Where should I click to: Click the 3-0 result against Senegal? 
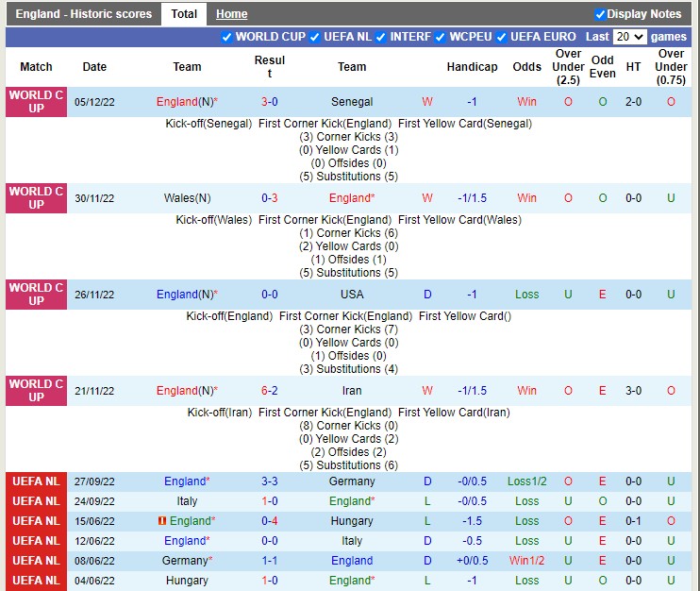(x=270, y=102)
